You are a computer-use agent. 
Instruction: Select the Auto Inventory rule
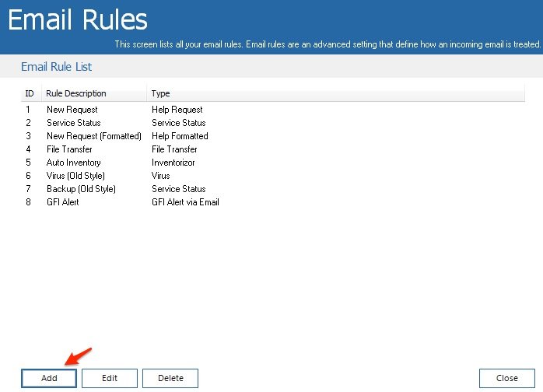(x=73, y=163)
